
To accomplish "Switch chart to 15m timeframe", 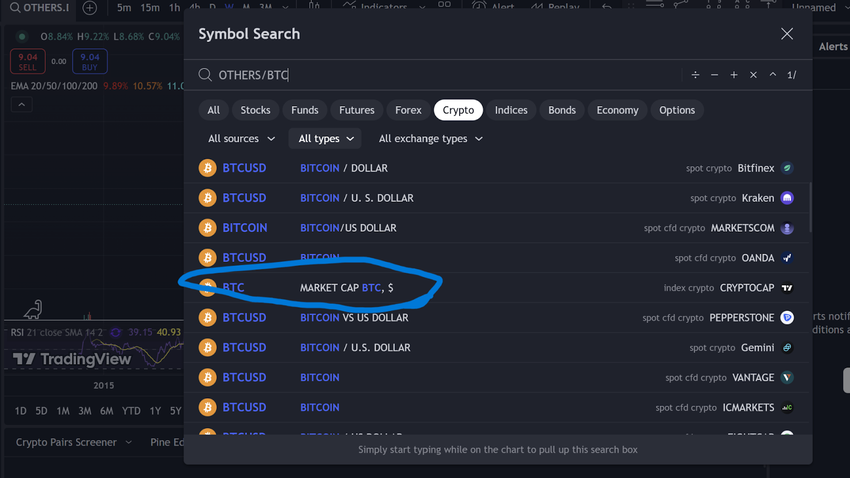I will (x=150, y=8).
